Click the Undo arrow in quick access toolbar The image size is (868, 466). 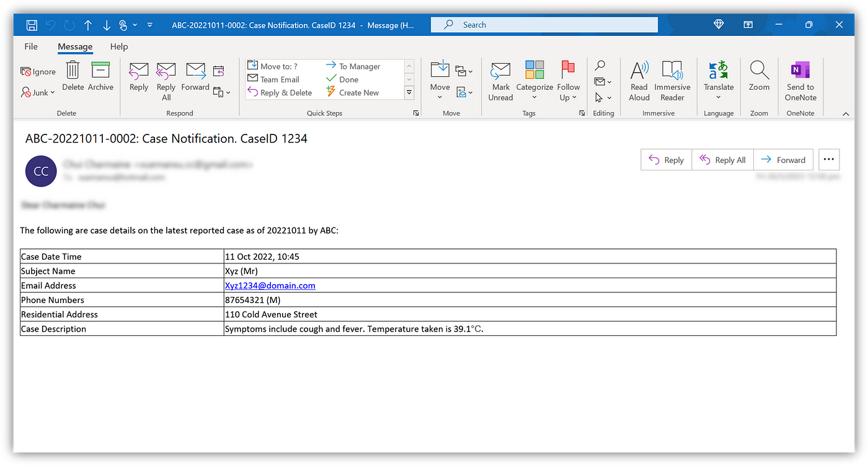[50, 25]
